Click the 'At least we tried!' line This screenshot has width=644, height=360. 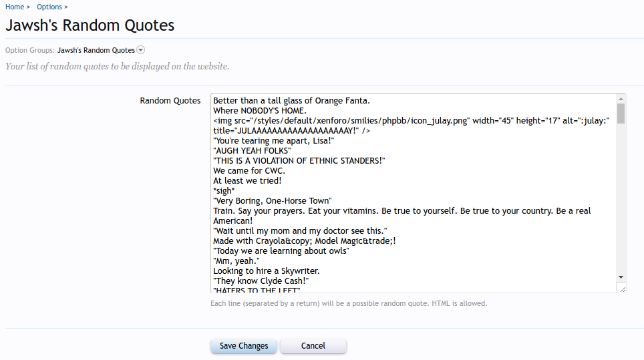point(247,180)
